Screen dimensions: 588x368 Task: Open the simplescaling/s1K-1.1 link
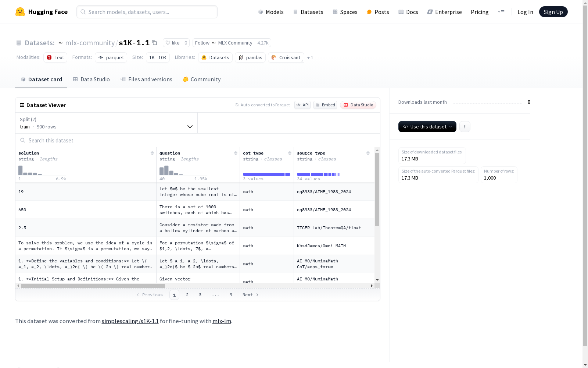pyautogui.click(x=130, y=321)
